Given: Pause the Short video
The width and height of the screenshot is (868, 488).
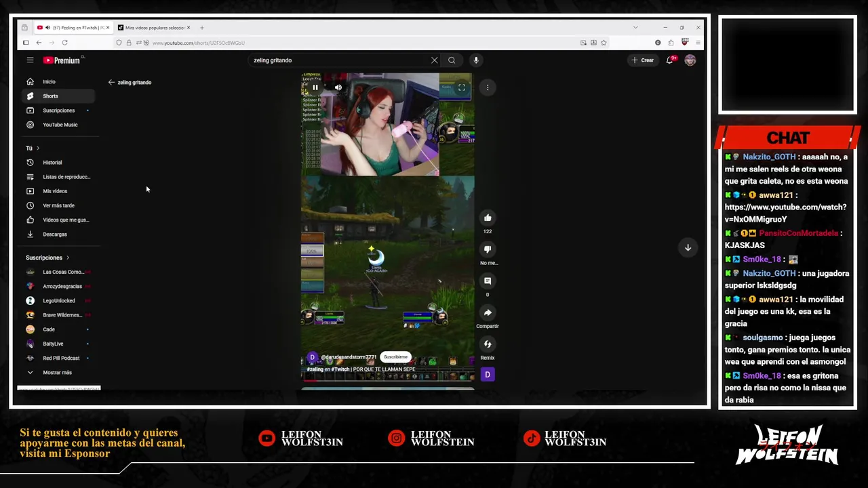Looking at the screenshot, I should (315, 87).
